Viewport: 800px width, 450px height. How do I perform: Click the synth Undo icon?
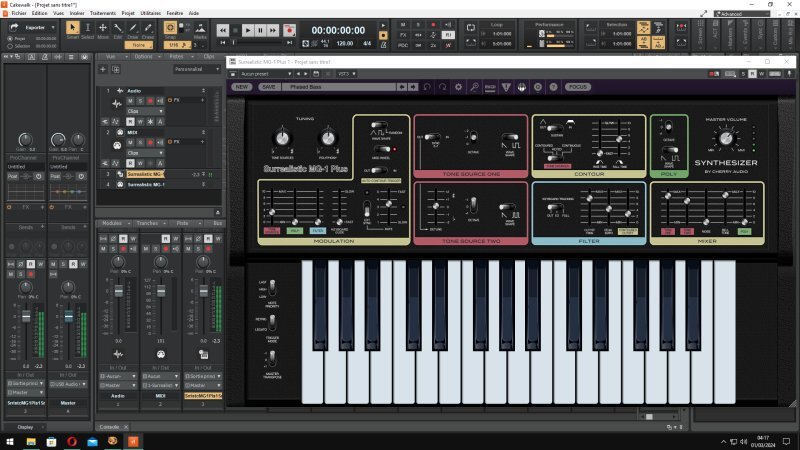click(427, 87)
